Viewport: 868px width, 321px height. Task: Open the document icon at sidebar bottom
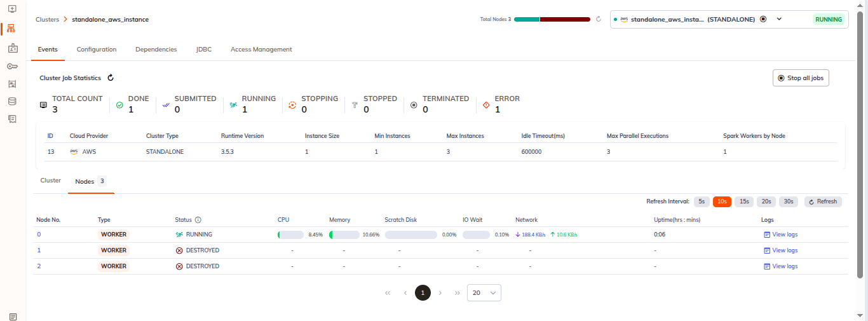(13, 316)
